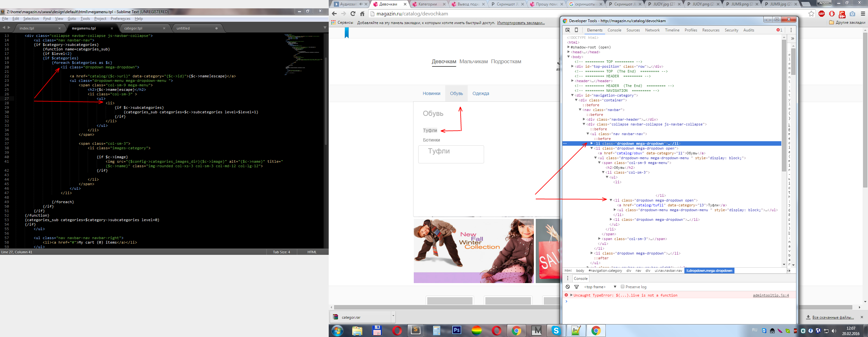Expand the div top-position node
This screenshot has width=868, height=337.
pos(572,66)
